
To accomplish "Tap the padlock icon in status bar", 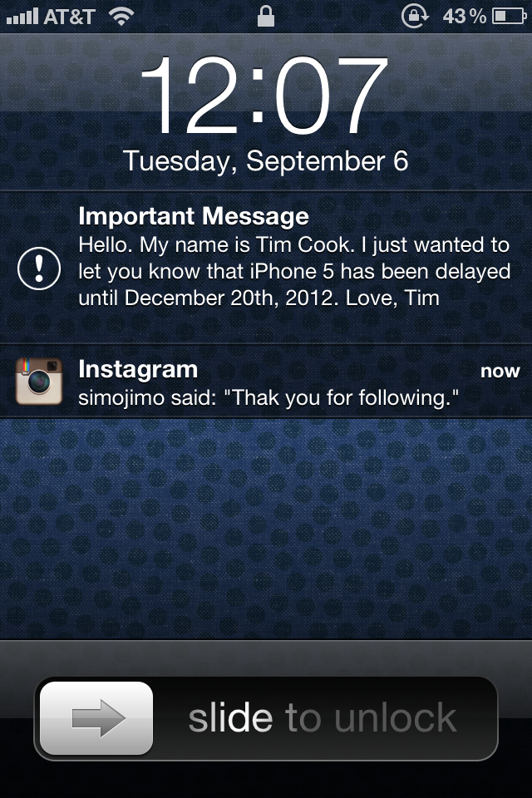I will (x=266, y=16).
